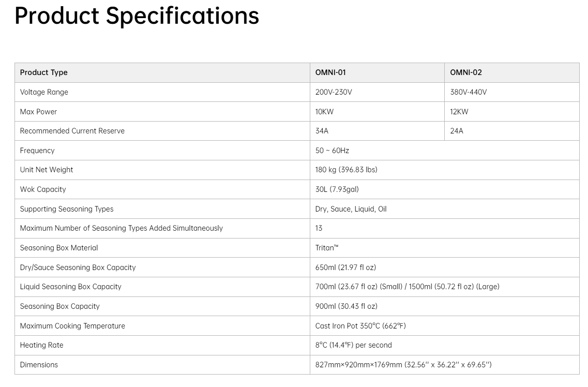Click the 650ml dry/sauce capacity value
The height and width of the screenshot is (387, 588).
tap(345, 267)
